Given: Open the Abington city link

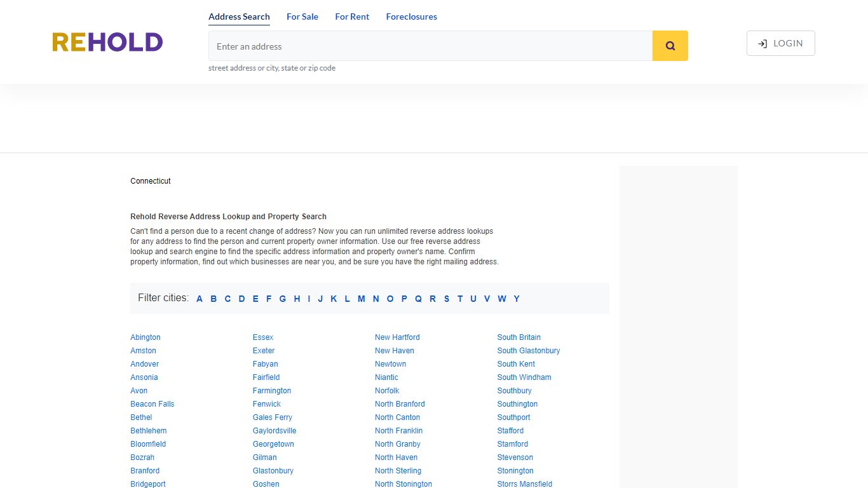Looking at the screenshot, I should pyautogui.click(x=146, y=337).
